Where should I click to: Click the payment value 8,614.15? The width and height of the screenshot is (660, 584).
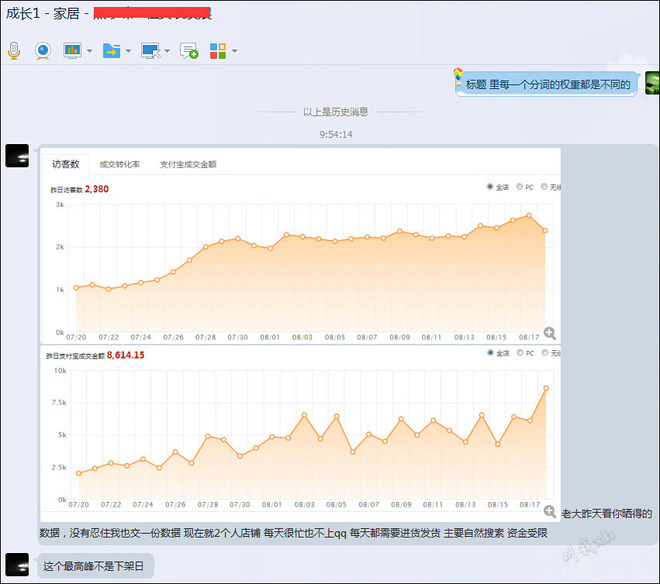tap(125, 355)
